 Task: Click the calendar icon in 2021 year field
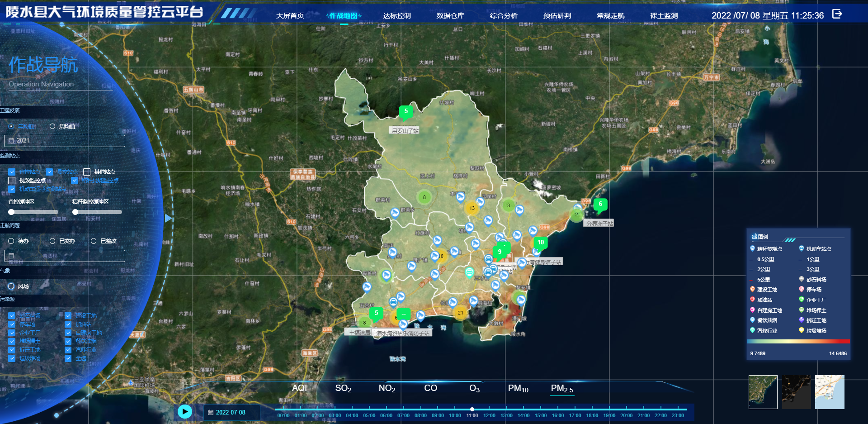coord(11,141)
